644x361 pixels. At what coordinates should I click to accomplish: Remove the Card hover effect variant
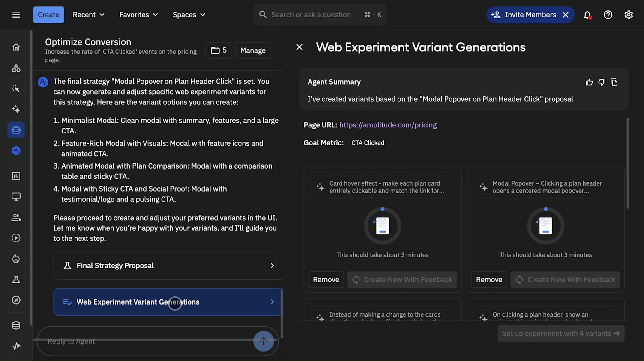[x=326, y=280]
